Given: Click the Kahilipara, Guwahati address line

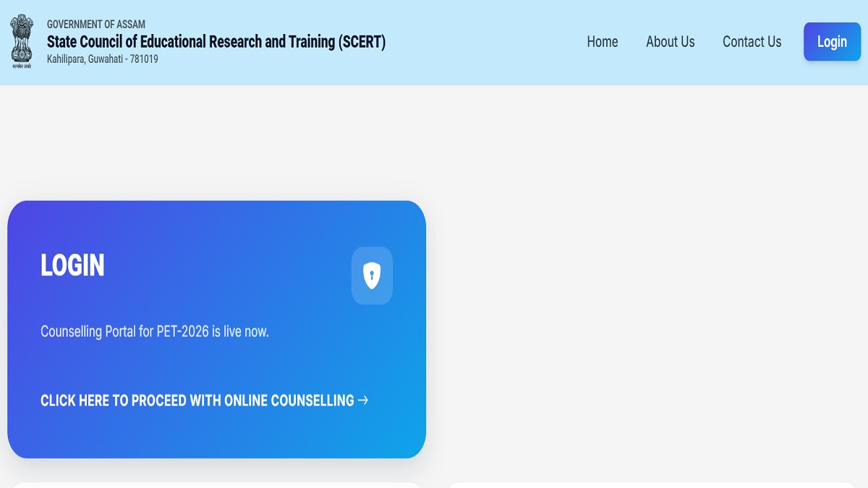Looking at the screenshot, I should click(103, 59).
